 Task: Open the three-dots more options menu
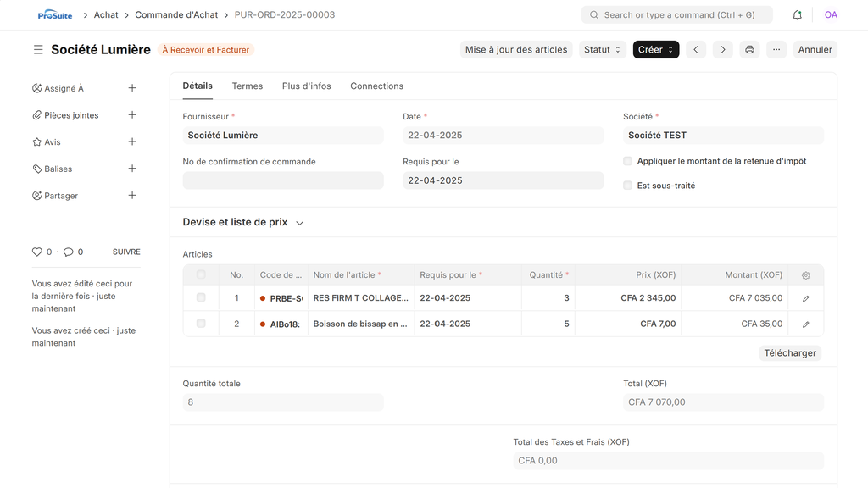(x=776, y=49)
